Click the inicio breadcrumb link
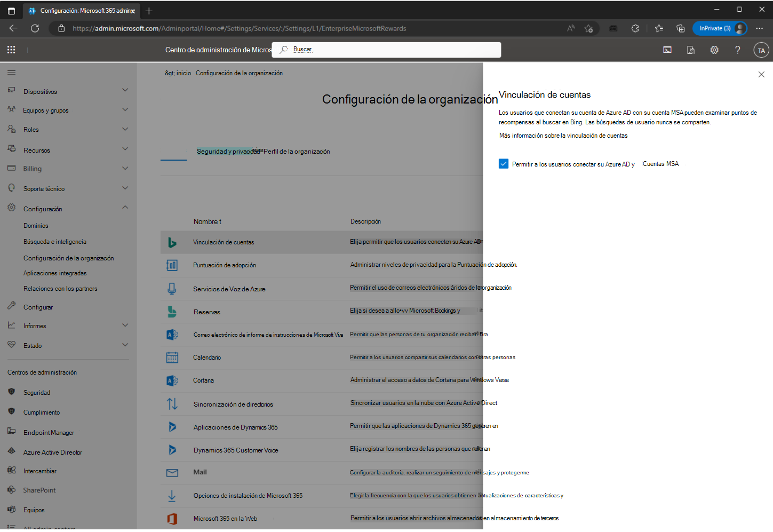 (x=184, y=73)
